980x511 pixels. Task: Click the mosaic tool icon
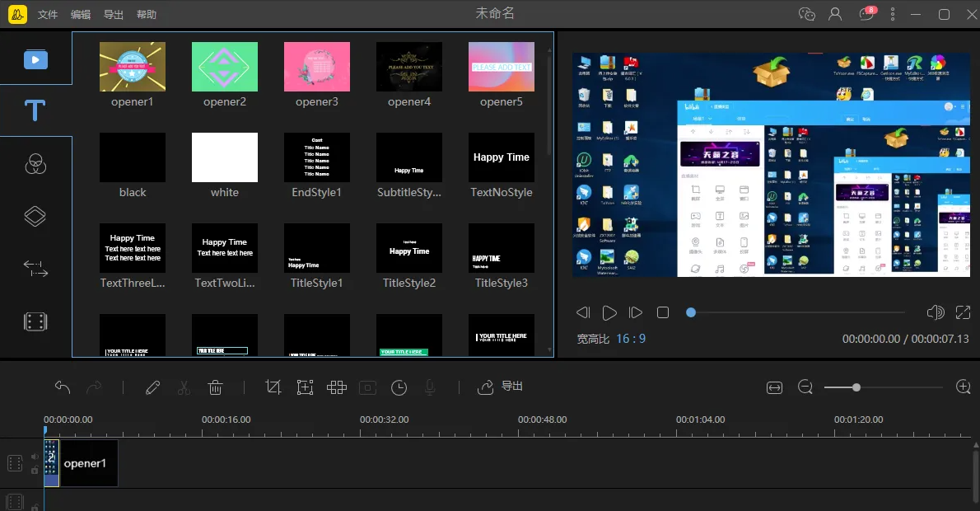tap(336, 387)
